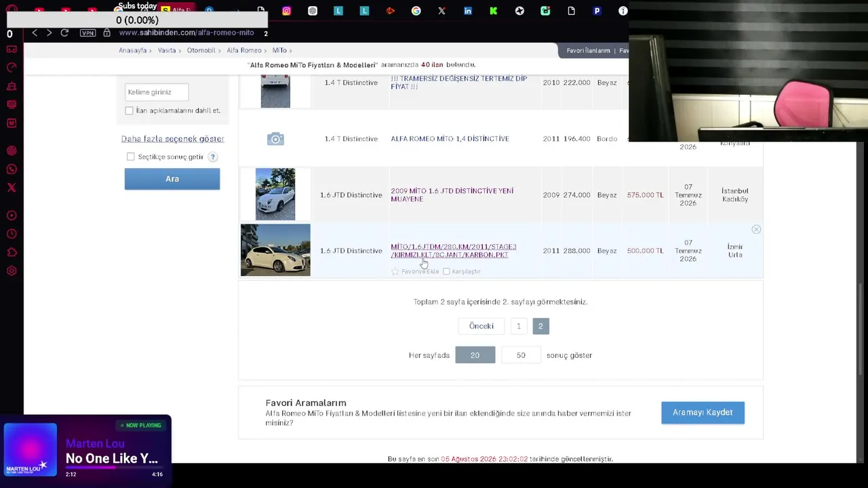Open the GX speedometer icon in sidebar
This screenshot has width=868, height=488.
point(12,67)
